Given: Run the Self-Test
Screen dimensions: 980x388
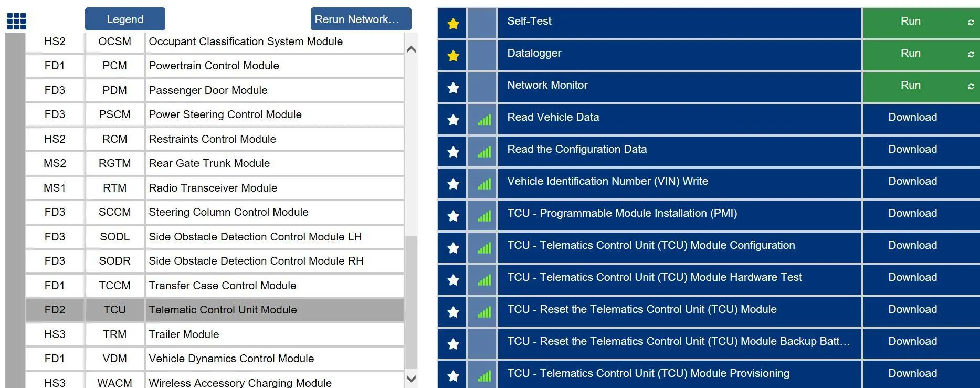Looking at the screenshot, I should tap(911, 21).
